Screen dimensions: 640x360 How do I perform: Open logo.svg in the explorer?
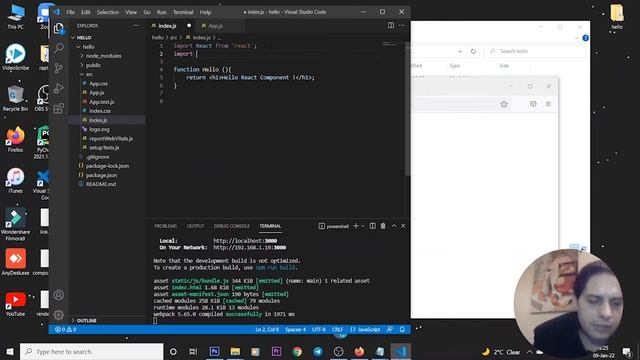coord(99,129)
